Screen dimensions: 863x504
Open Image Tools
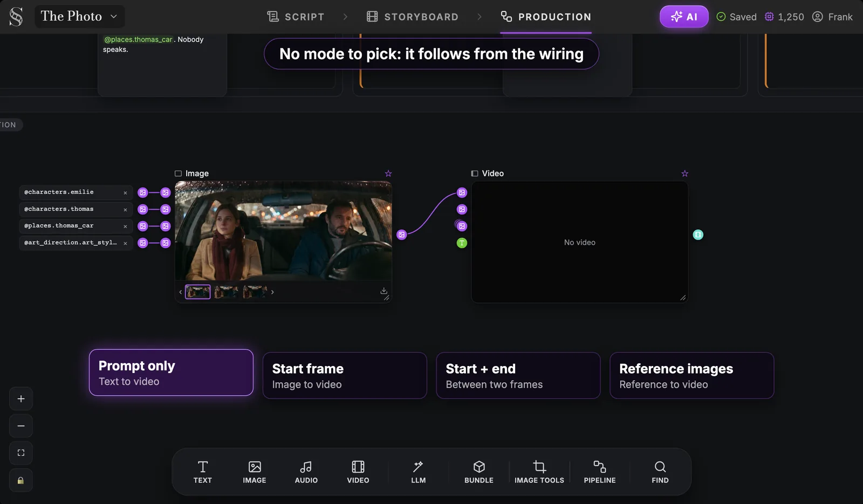point(539,472)
